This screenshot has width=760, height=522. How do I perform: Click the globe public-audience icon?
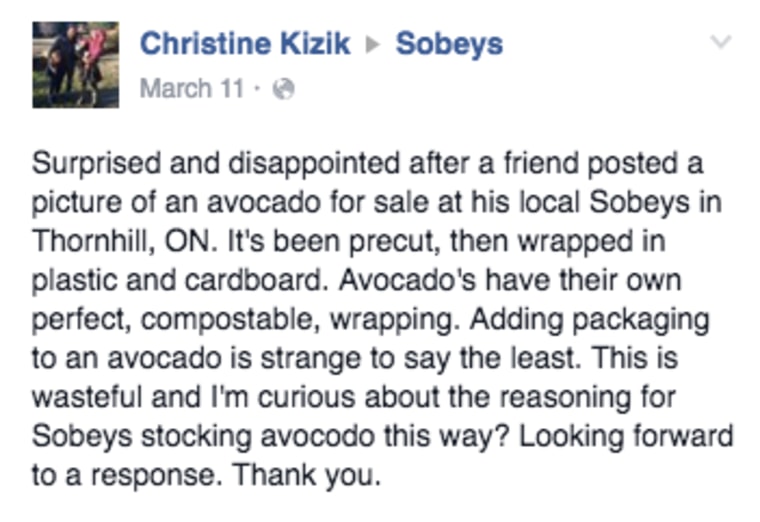coord(284,89)
